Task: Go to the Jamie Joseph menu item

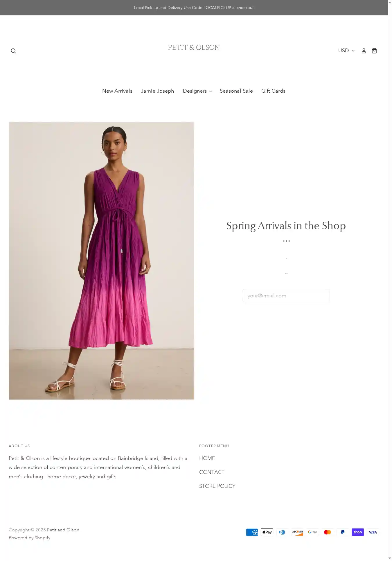Action: [157, 91]
